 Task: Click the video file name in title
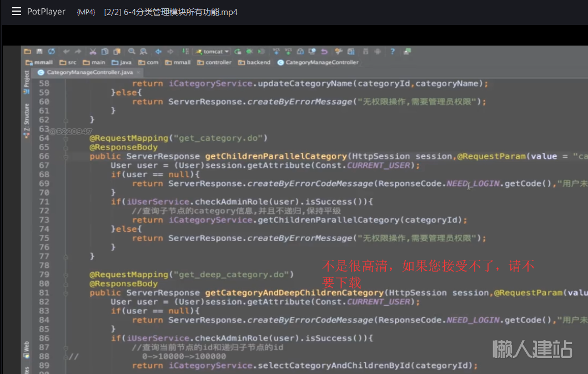170,12
